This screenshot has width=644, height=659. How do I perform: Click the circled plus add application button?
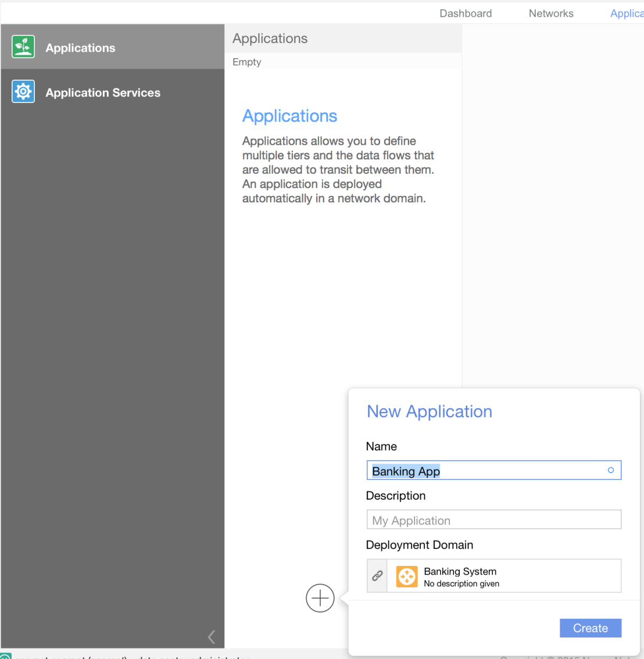pyautogui.click(x=320, y=598)
